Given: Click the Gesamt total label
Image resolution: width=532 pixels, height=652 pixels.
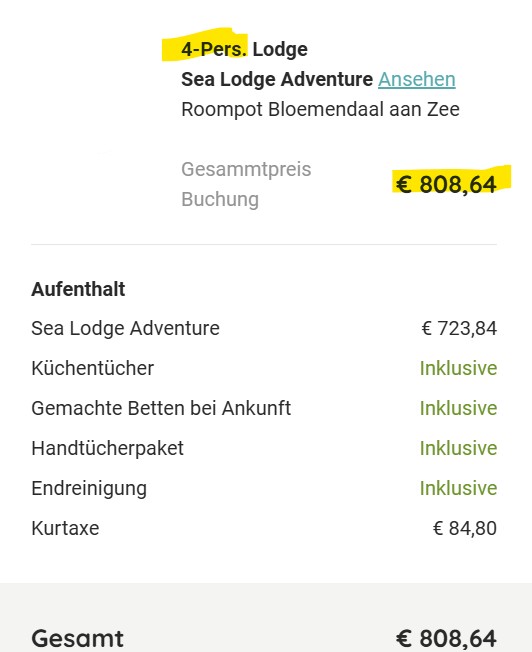Looking at the screenshot, I should coord(77,638).
